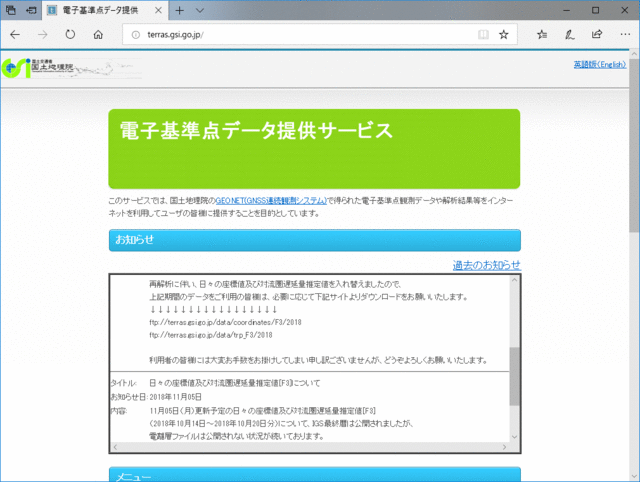Open the set-aside tabs panel icon
Screen dimensions: 640x482
pyautogui.click(x=11, y=10)
